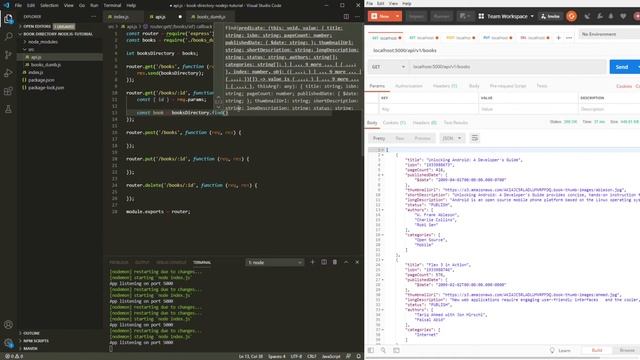Open Postman notifications bell icon
The width and height of the screenshot is (640, 360).
point(611,16)
